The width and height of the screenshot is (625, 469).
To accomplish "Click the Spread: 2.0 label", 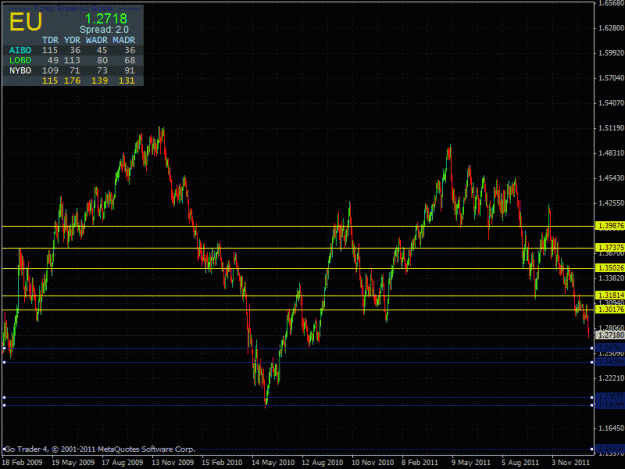I will [104, 29].
